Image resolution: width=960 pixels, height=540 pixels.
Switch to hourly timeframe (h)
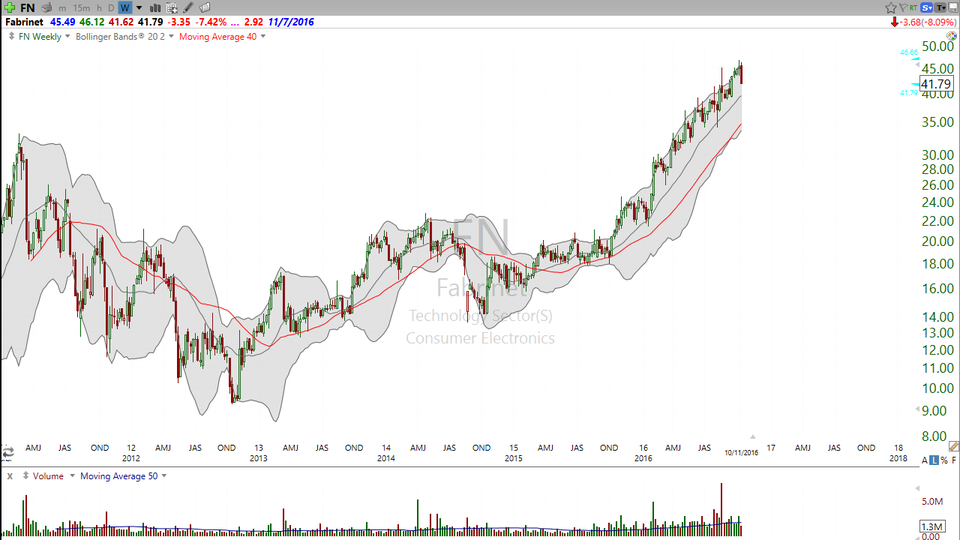tap(99, 8)
